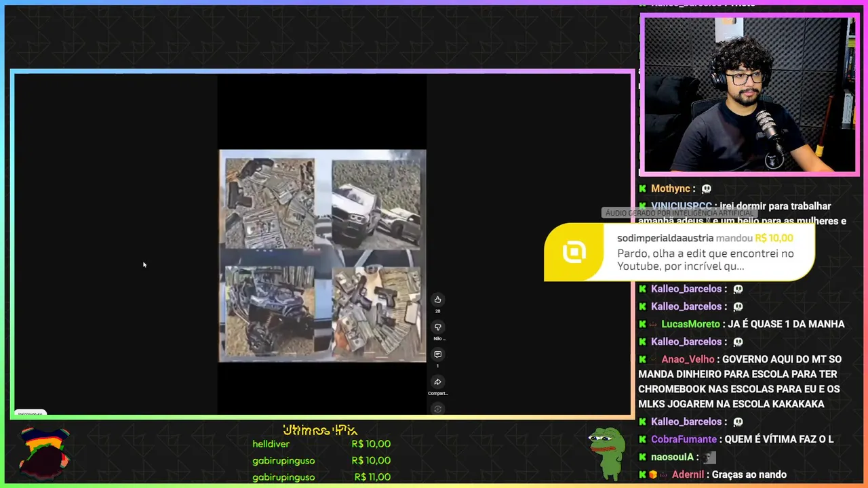Click the 'ÁUDIO GERADO POR INTELIGÊNCIA ARTIFICIAL' label
Image resolution: width=868 pixels, height=488 pixels.
(679, 213)
